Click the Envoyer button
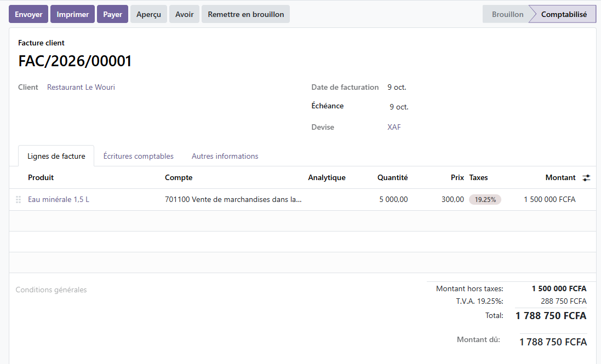This screenshot has height=364, width=601. point(28,14)
